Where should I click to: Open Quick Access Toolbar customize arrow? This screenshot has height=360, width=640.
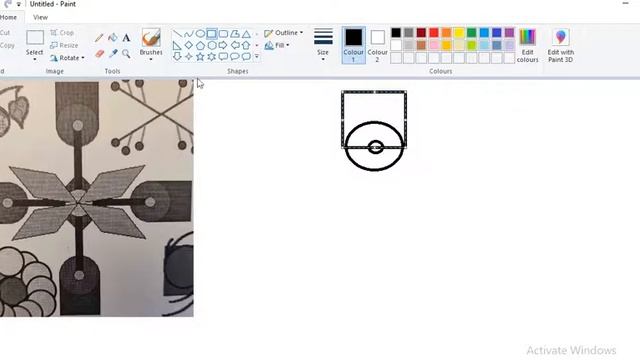click(18, 4)
